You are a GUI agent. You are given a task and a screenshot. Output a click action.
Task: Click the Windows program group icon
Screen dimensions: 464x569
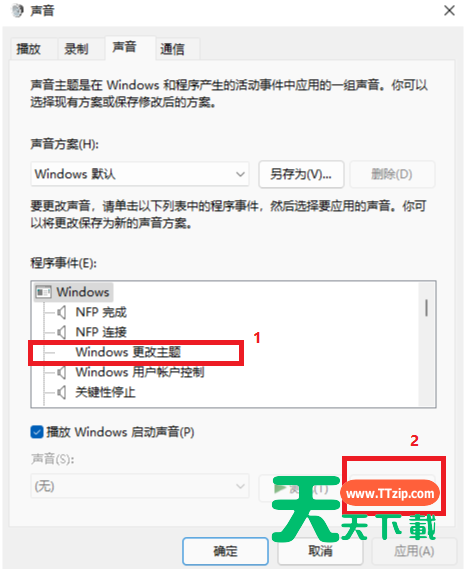43,292
